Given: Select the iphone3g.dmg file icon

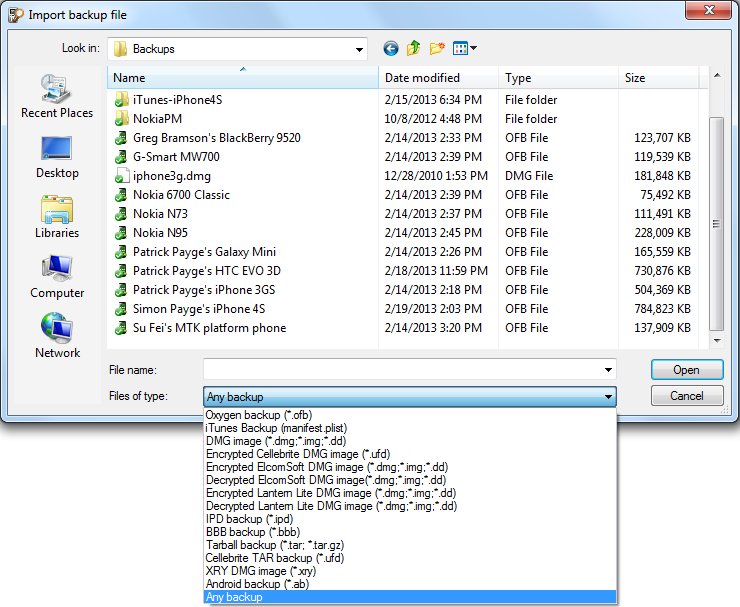Looking at the screenshot, I should tap(121, 176).
